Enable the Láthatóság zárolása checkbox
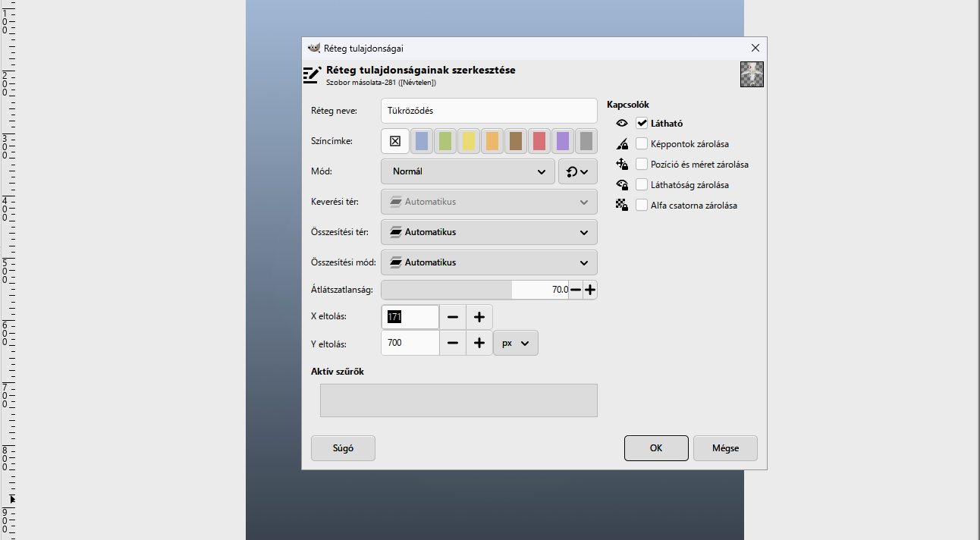Screen dimensions: 980x540 pyautogui.click(x=642, y=184)
